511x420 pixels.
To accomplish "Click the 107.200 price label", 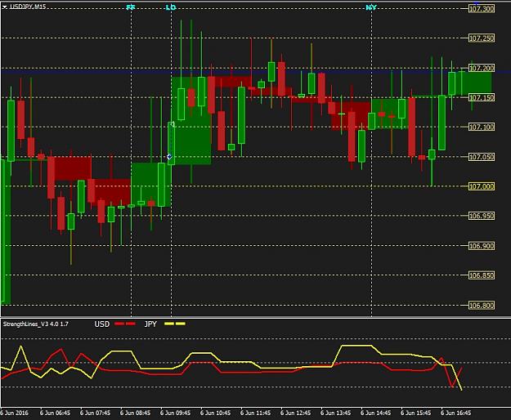I will coord(482,68).
